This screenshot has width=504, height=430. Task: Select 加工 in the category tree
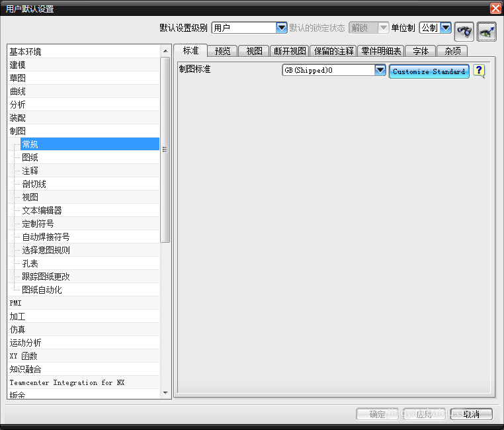coord(83,316)
